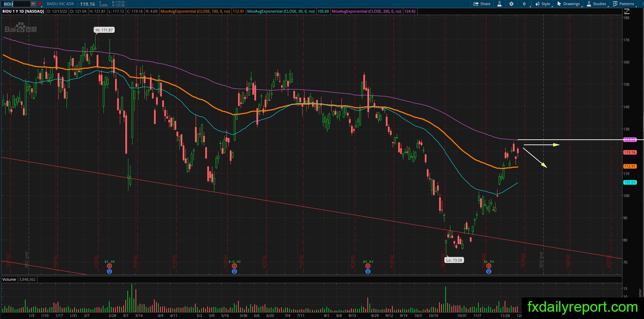
Task: Click the O: 121.04 open value
Action: pos(78,11)
